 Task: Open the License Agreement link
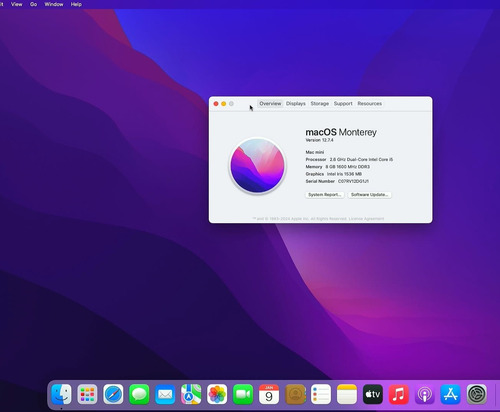pos(366,219)
